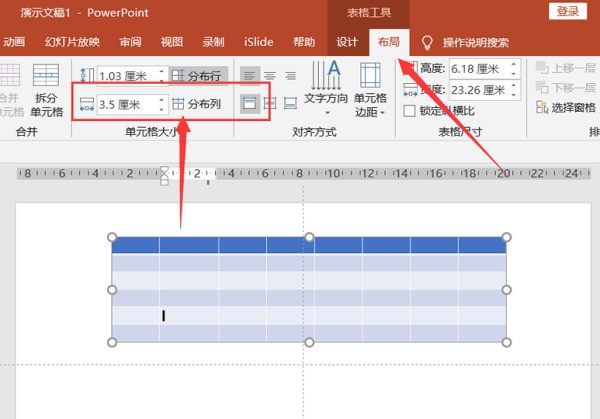This screenshot has height=419, width=600.
Task: Center text horizontally in cell
Action: click(270, 76)
